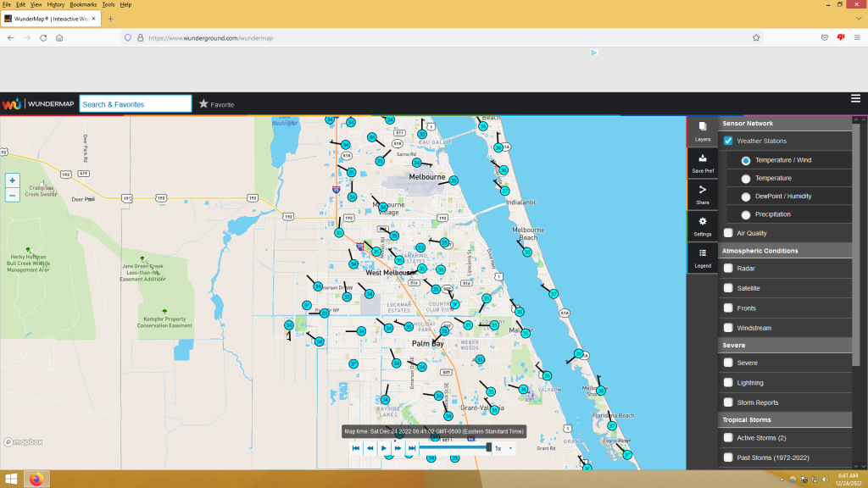Open the hamburger menu in header
Image resolution: width=868 pixels, height=488 pixels.
click(x=855, y=99)
